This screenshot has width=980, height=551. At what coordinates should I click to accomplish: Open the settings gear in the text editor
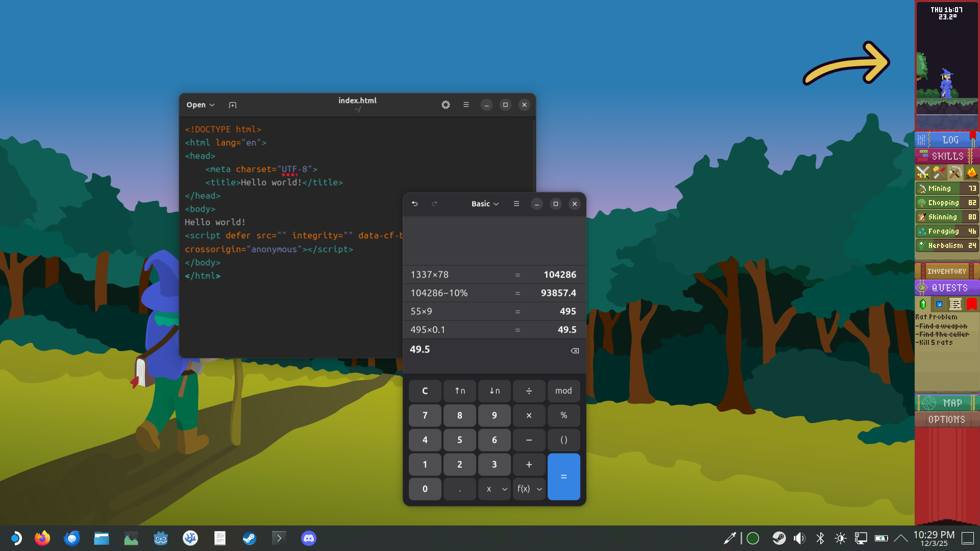(446, 105)
